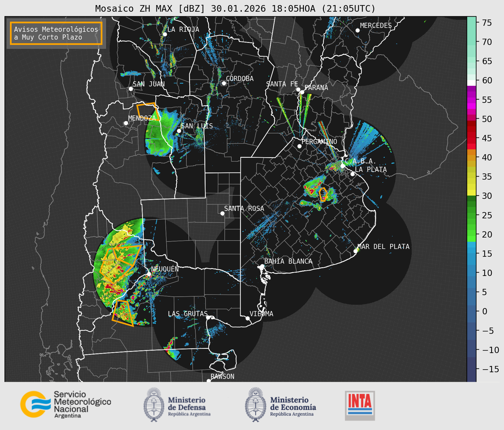
Task: Click the red INTA logo
Action: click(x=360, y=405)
